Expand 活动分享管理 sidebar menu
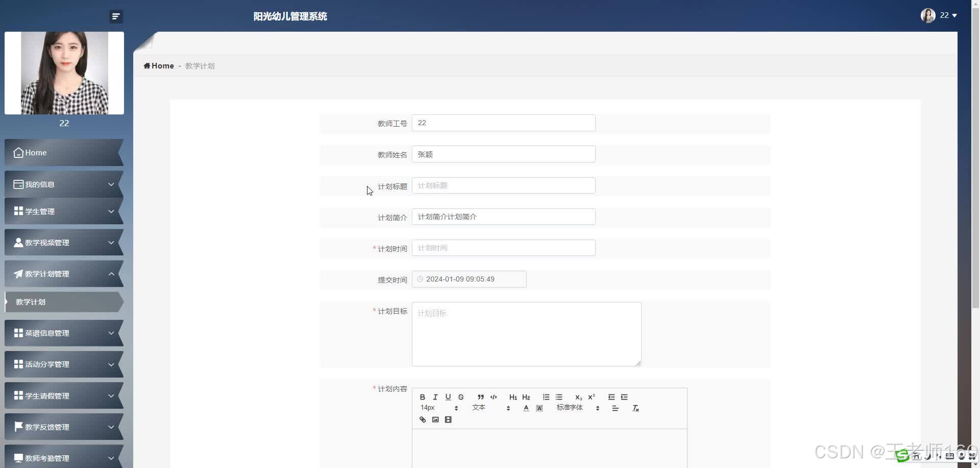 [x=64, y=364]
